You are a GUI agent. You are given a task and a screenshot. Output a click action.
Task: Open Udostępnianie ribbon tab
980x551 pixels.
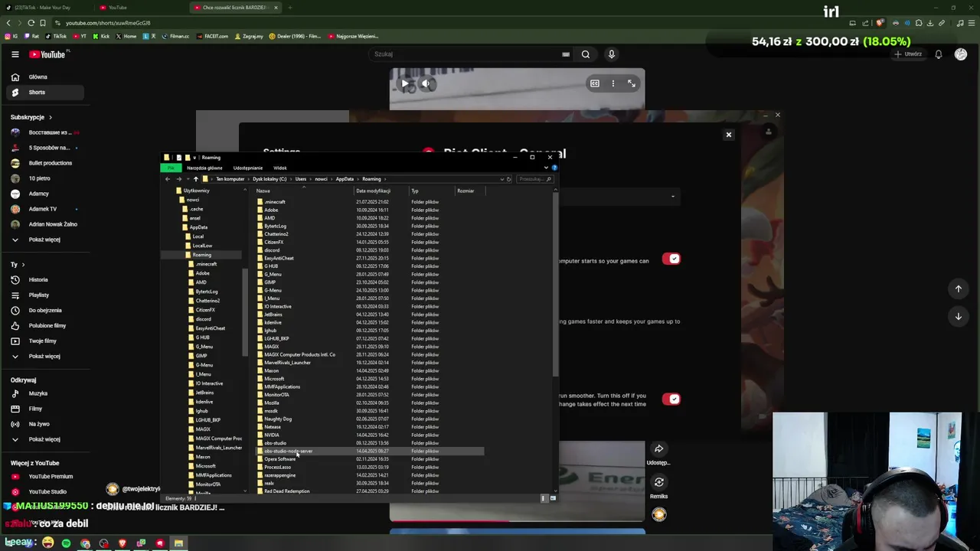tap(248, 168)
